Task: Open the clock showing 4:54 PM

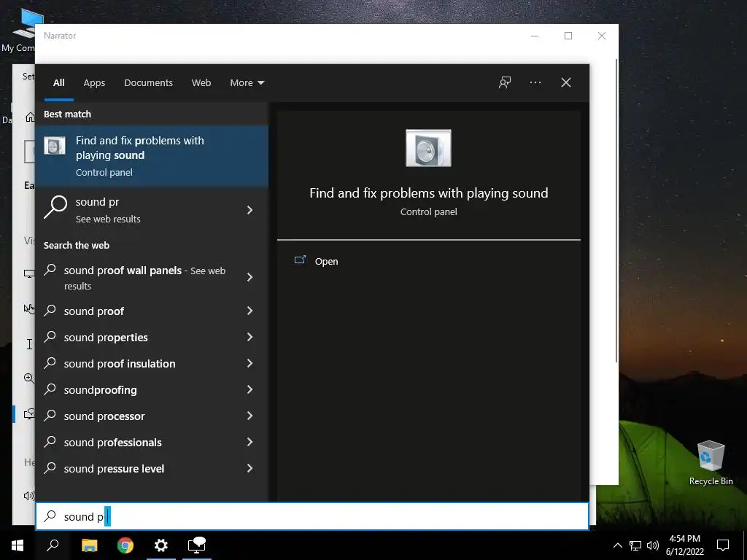Action: click(684, 545)
